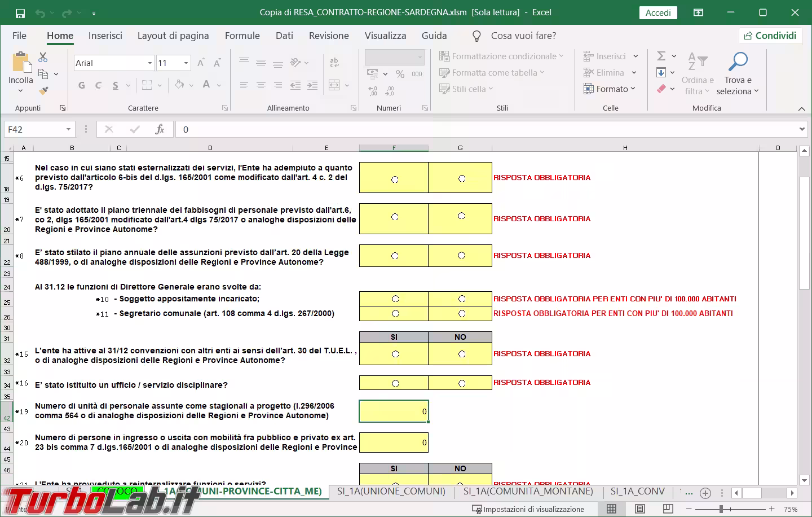
Task: Click the Paste (Incolla) clipboard icon
Action: click(21, 63)
